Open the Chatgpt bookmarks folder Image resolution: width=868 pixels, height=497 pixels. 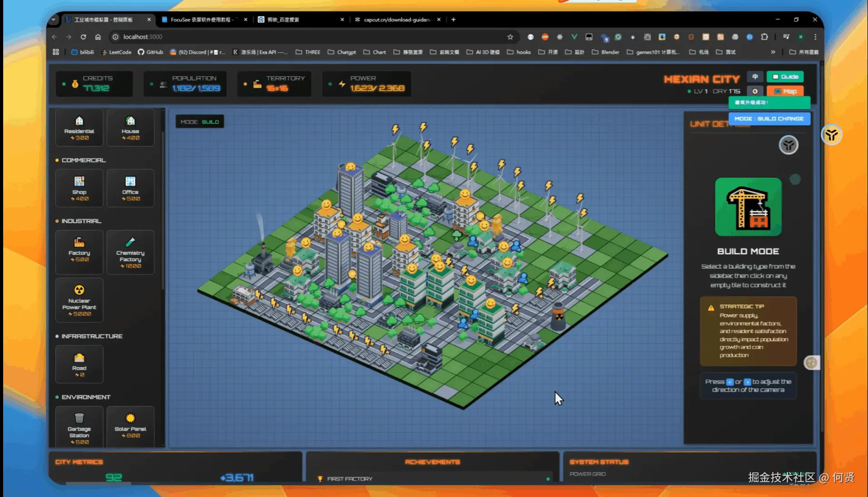[x=342, y=52]
